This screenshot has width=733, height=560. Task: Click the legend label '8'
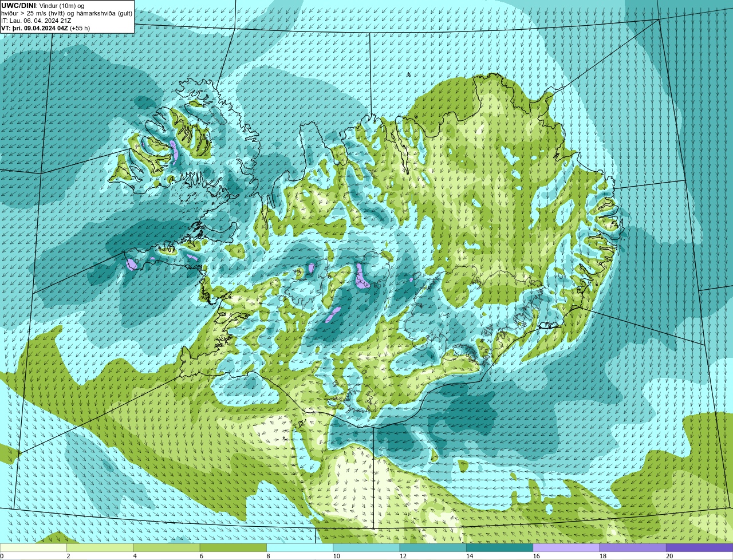pos(268,556)
